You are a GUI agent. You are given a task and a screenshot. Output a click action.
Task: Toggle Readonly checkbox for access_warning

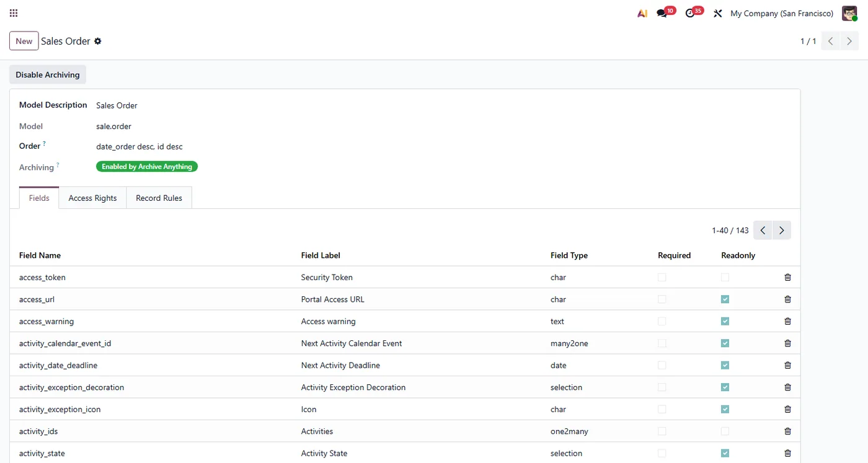click(x=725, y=322)
